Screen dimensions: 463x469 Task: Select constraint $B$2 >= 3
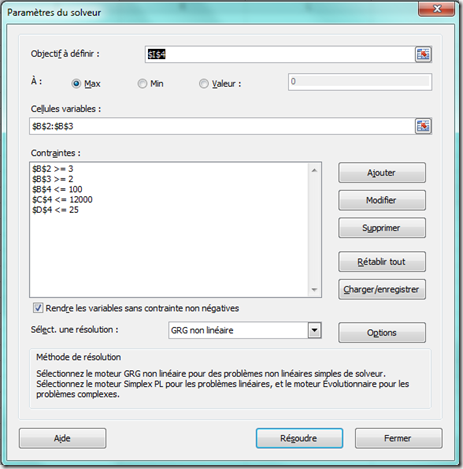coord(53,169)
